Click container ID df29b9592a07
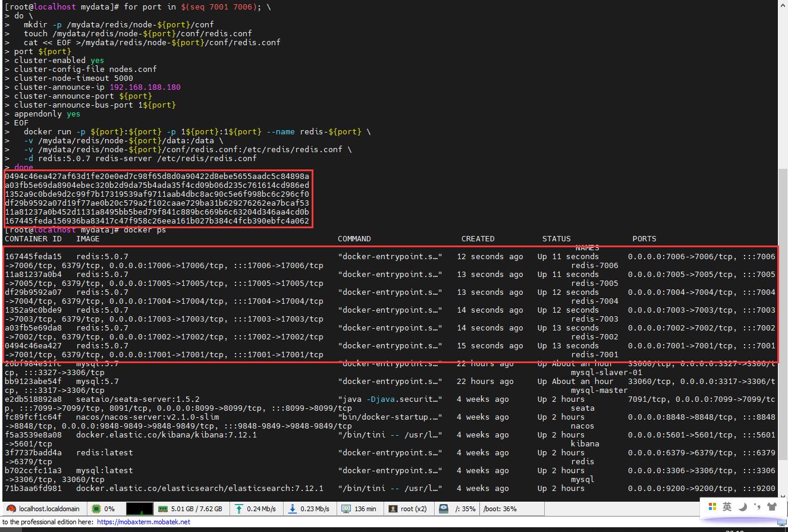Image resolution: width=788 pixels, height=532 pixels. pos(33,292)
